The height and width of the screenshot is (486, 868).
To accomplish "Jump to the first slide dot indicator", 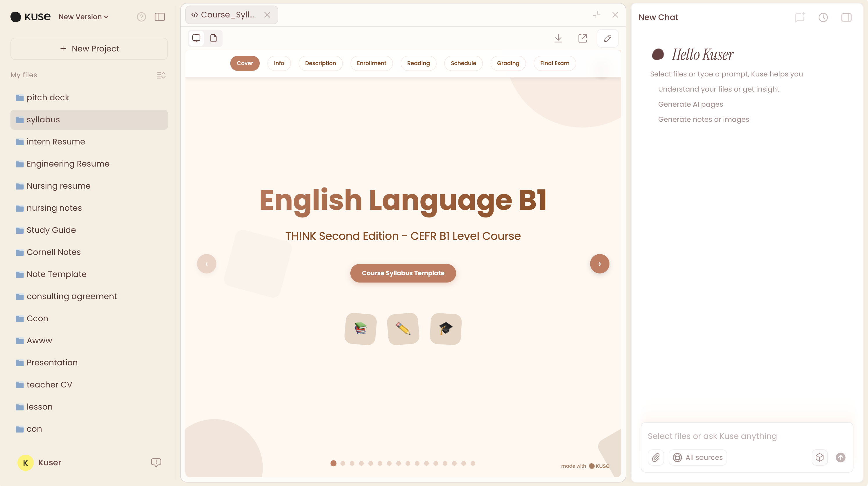I will 333,463.
